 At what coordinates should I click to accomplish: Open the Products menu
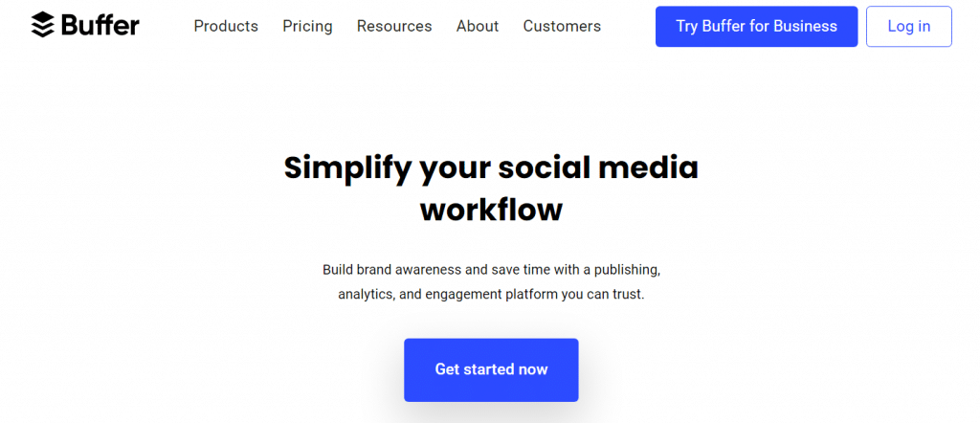point(226,26)
